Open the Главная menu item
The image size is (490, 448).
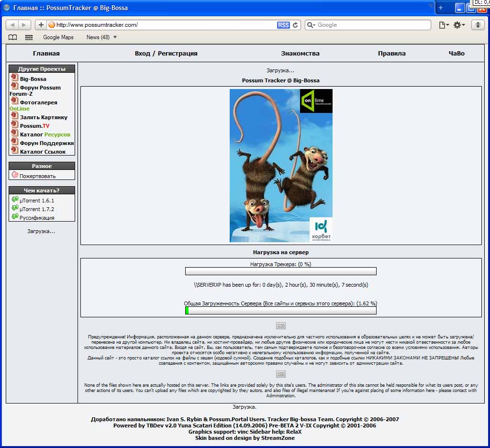[46, 54]
